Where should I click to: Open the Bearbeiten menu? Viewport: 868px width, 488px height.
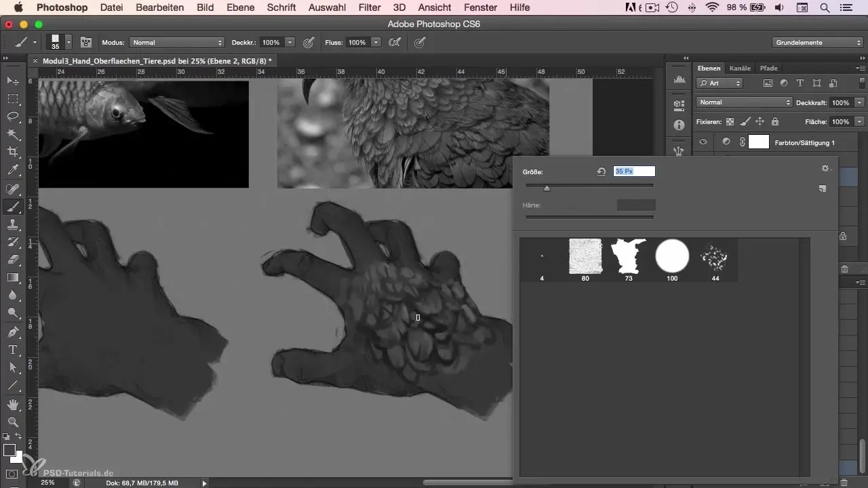[x=159, y=7]
